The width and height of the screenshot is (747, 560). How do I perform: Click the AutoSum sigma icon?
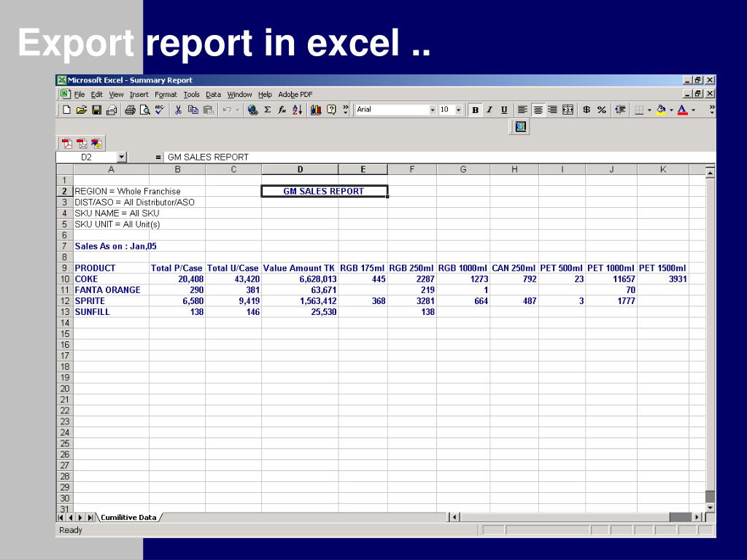coord(267,110)
